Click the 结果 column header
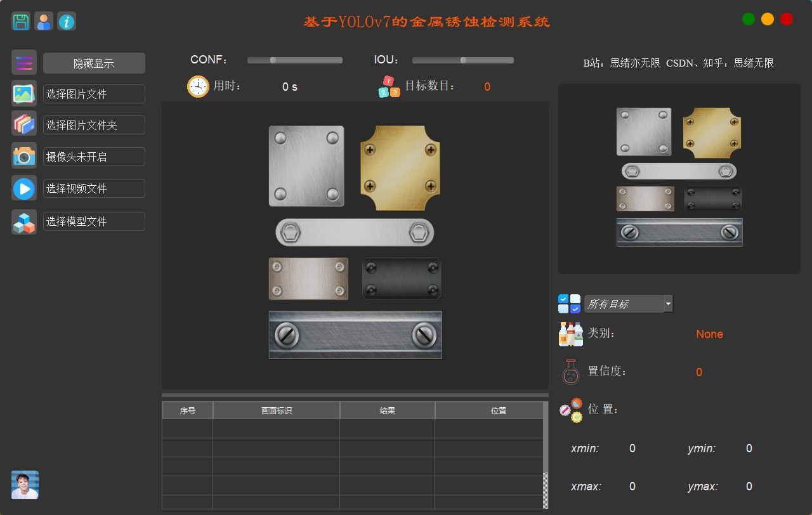The height and width of the screenshot is (515, 812). pyautogui.click(x=388, y=410)
